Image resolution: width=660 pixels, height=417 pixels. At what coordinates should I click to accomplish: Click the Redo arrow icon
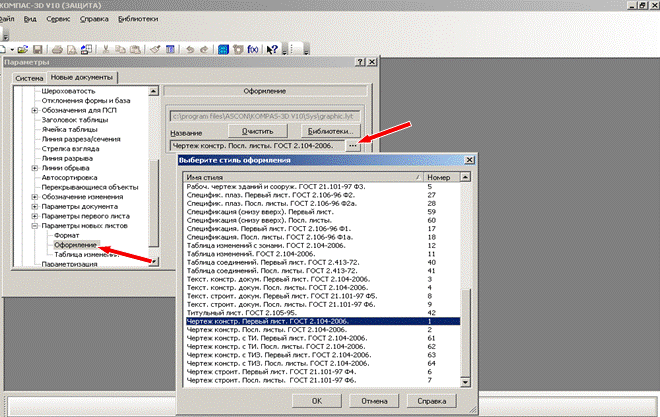click(x=204, y=50)
